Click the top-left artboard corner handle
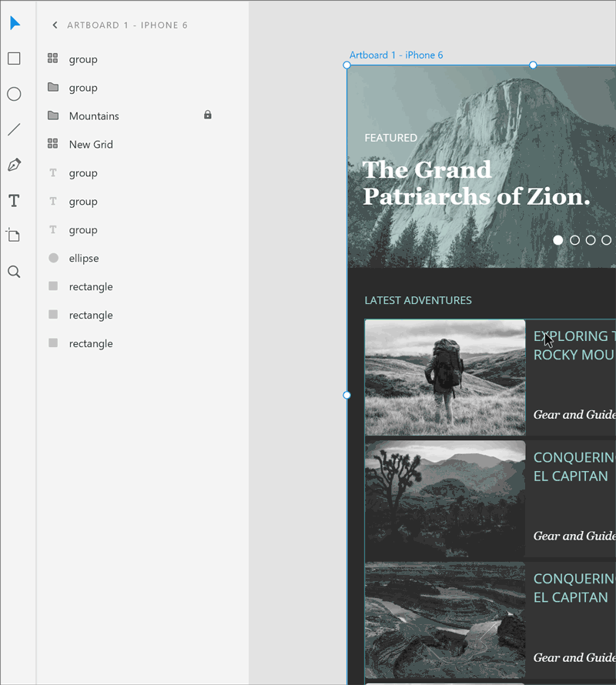The image size is (616, 685). pos(346,65)
